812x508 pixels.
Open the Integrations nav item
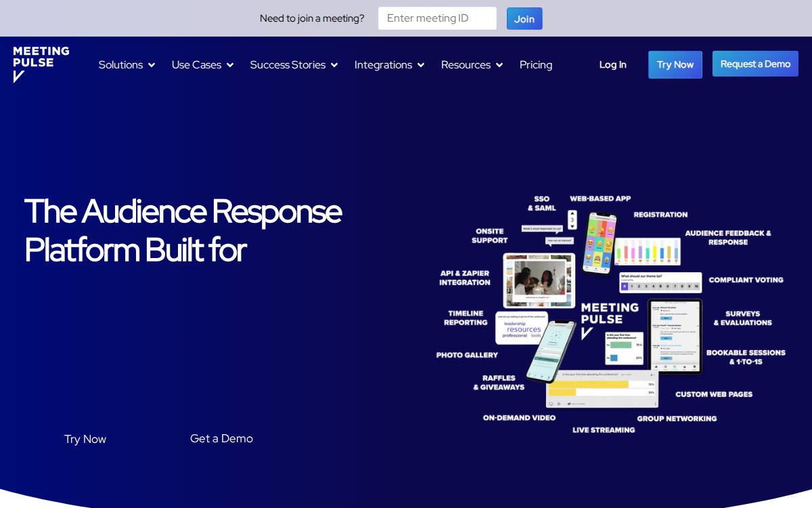click(383, 65)
